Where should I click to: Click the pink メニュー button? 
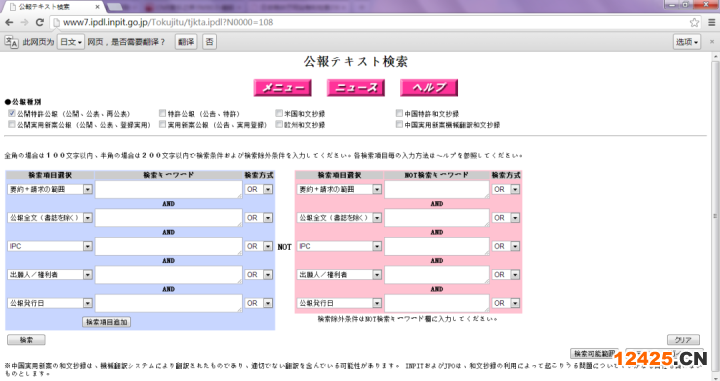coord(282,88)
